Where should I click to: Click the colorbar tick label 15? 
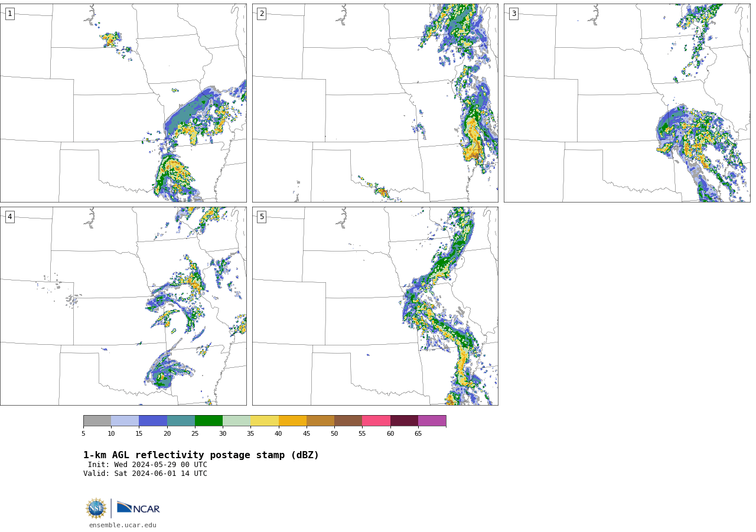click(139, 434)
